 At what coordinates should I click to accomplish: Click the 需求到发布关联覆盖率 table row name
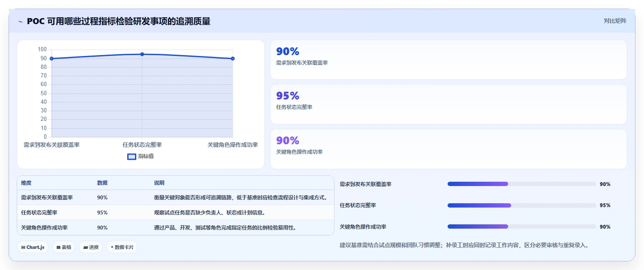pyautogui.click(x=47, y=198)
